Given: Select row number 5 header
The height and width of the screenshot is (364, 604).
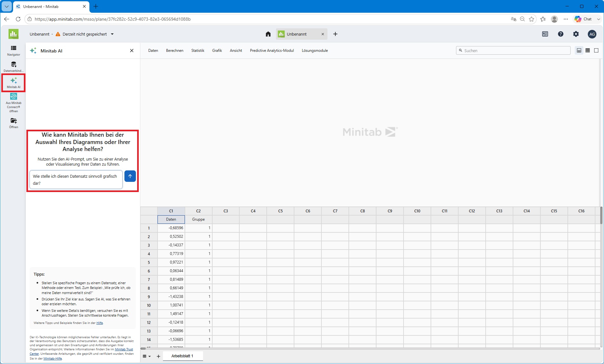Looking at the screenshot, I should 149,262.
